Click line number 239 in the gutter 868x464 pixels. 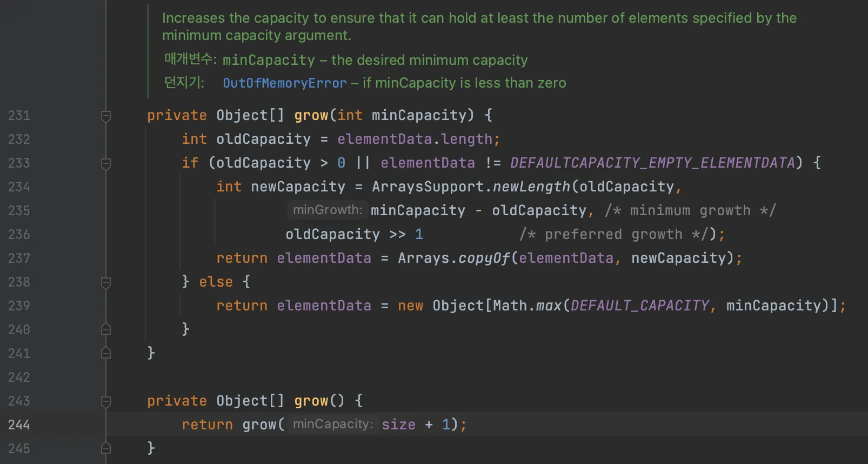19,306
